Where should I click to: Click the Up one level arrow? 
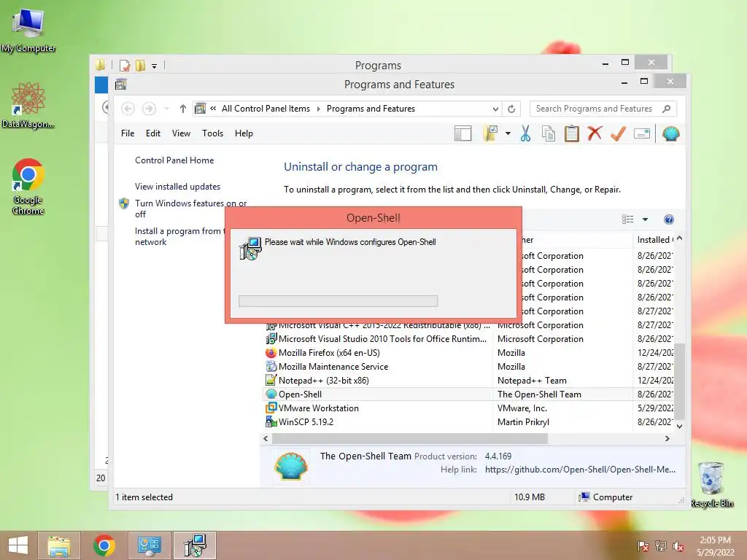(x=182, y=109)
